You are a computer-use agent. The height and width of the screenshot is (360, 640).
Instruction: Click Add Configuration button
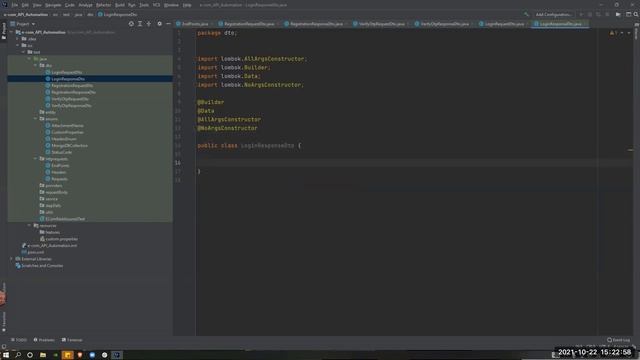553,14
